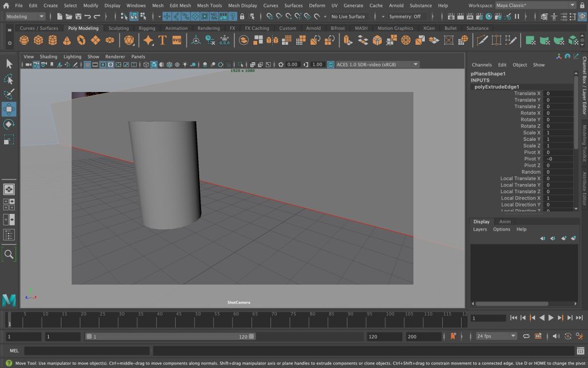
Task: Click the SVG import shelf icon
Action: (x=177, y=40)
